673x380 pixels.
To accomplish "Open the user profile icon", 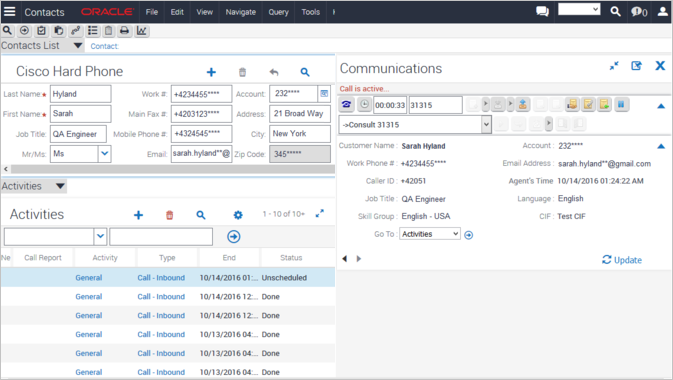I will [663, 12].
